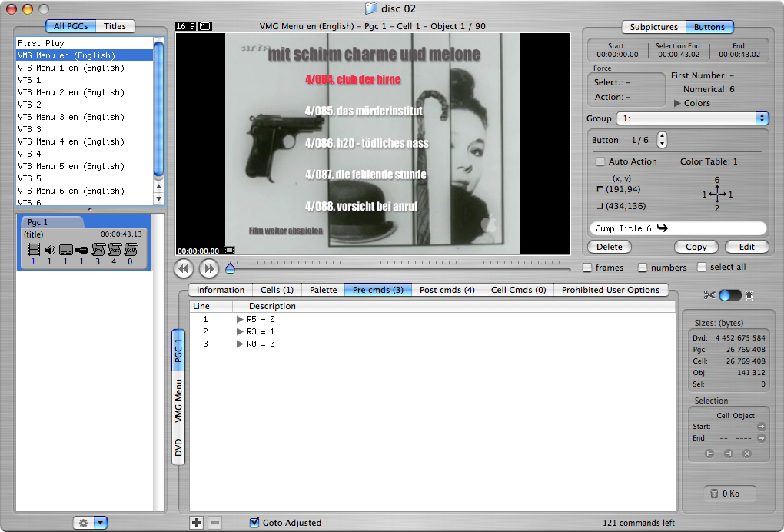Click the Button number stepper arrows
This screenshot has width=784, height=532.
pos(662,140)
